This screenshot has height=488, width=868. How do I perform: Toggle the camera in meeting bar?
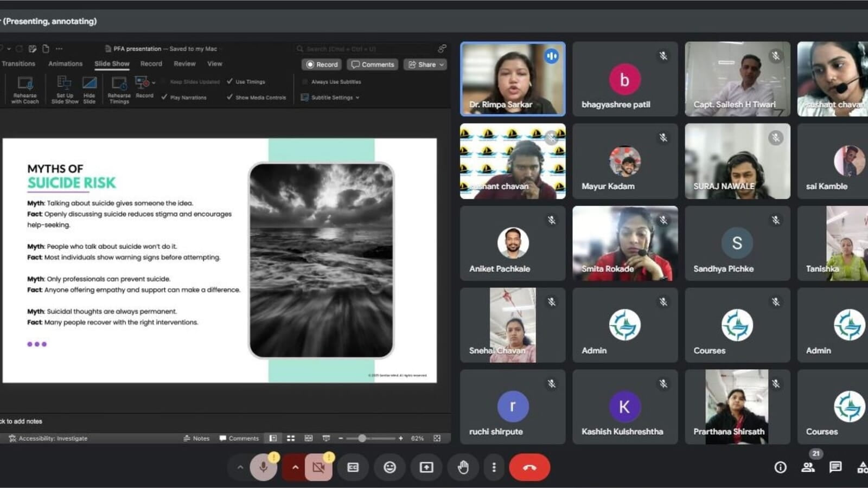point(318,467)
